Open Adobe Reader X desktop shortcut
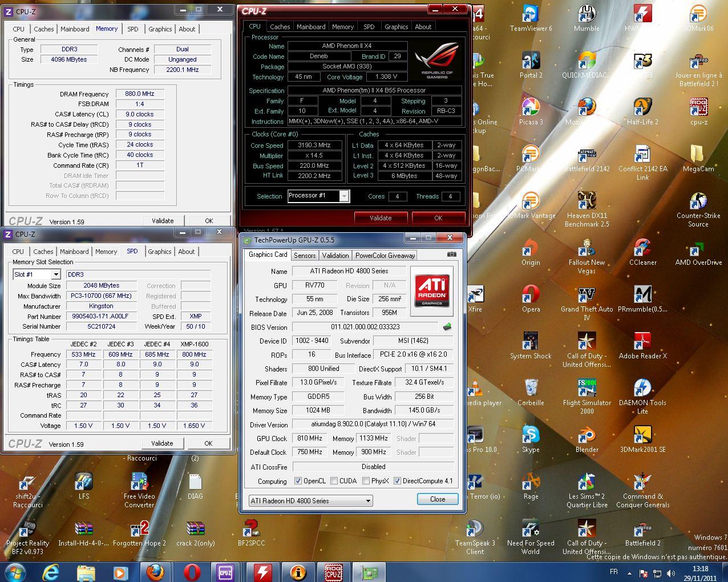Image resolution: width=728 pixels, height=582 pixels. [x=642, y=346]
